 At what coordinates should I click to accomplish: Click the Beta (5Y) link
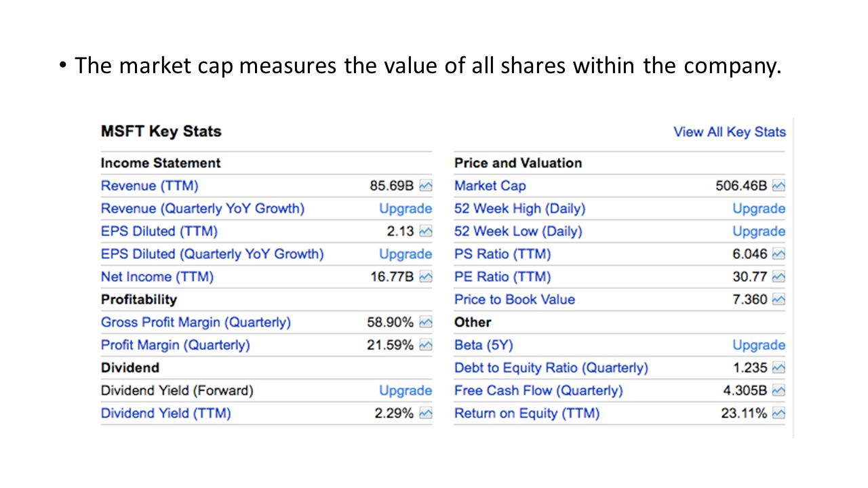(484, 345)
